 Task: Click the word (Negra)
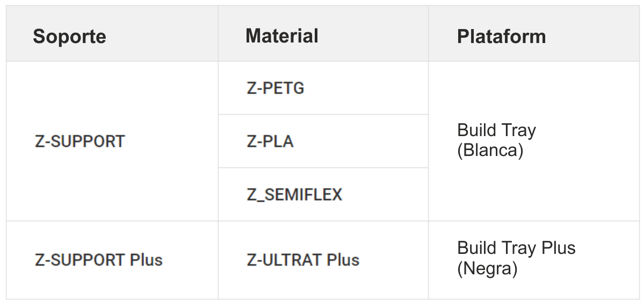click(487, 269)
